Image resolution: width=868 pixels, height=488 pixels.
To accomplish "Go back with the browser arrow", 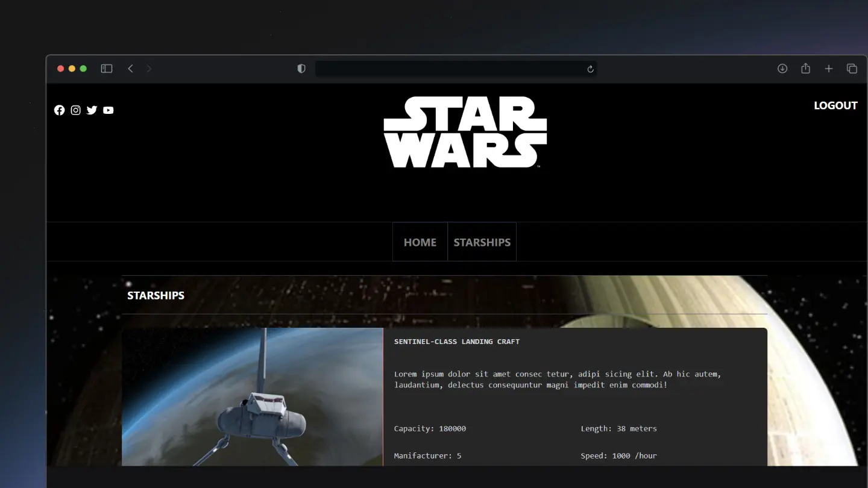I will (130, 69).
